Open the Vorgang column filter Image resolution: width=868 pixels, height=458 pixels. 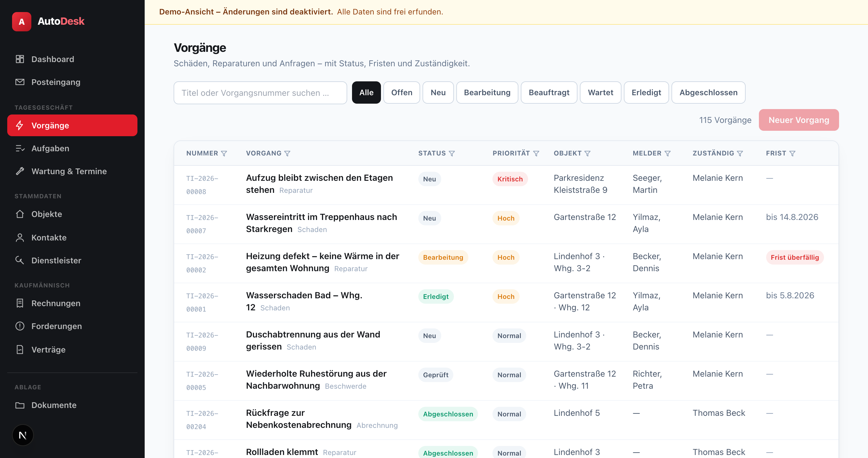[288, 153]
